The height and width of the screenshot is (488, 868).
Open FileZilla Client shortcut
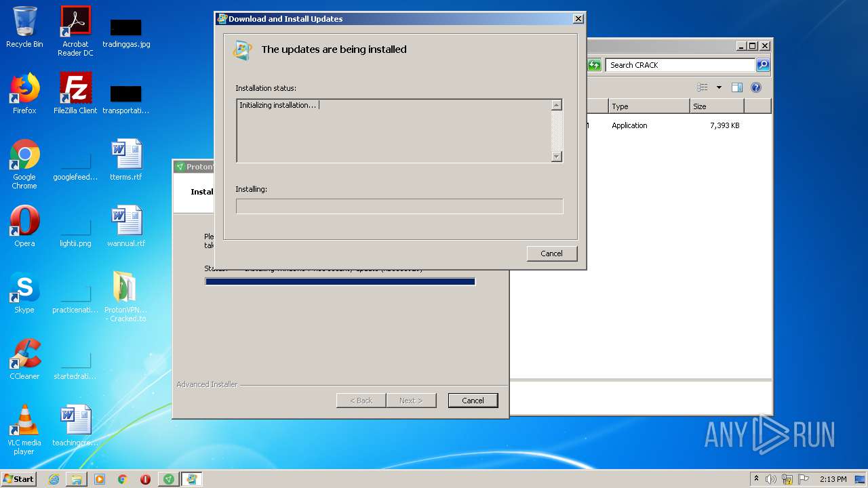pos(75,94)
